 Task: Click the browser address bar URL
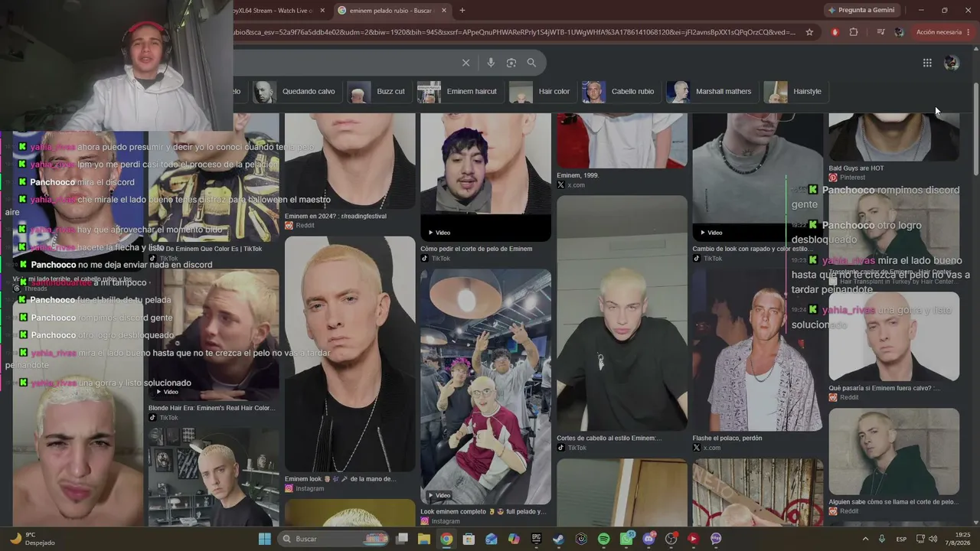coord(514,32)
